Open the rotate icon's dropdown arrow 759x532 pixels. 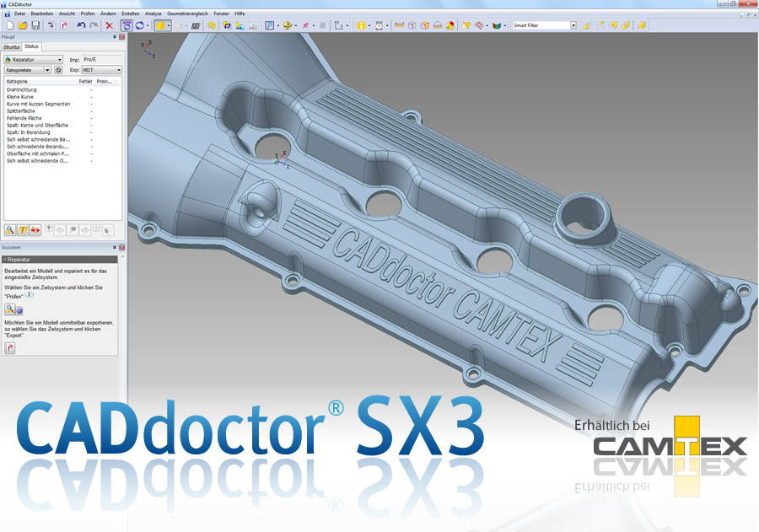pyautogui.click(x=148, y=25)
